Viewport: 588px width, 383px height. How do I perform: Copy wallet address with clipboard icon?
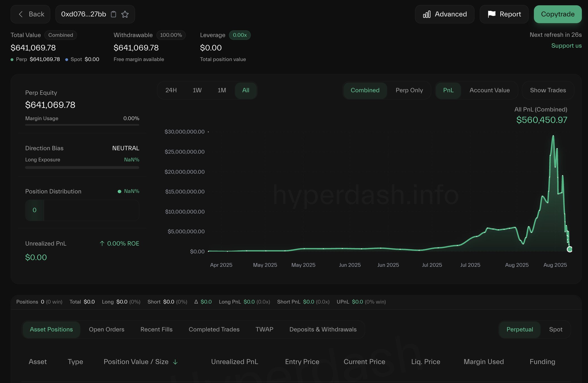114,14
